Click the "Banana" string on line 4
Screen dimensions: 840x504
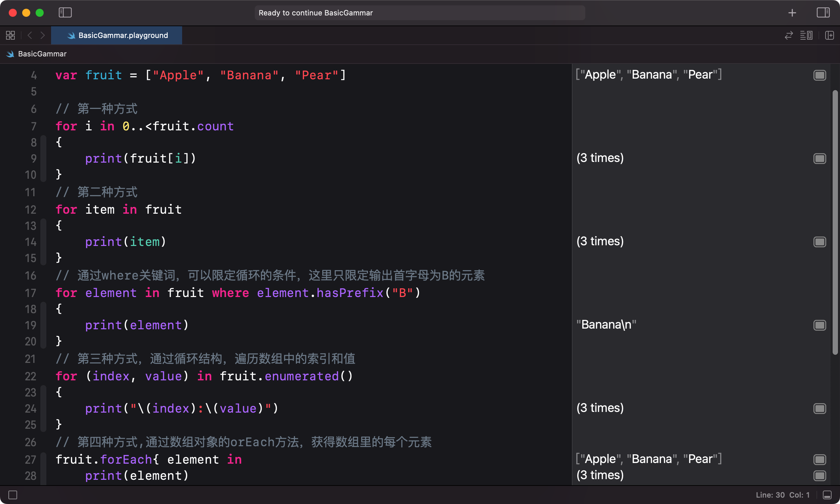coord(250,75)
